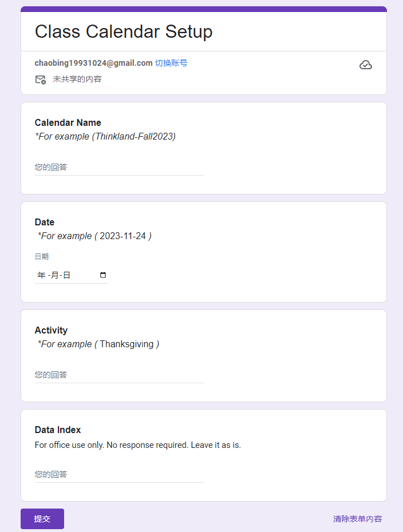The width and height of the screenshot is (403, 532).
Task: Click the Date question label
Action: (45, 222)
